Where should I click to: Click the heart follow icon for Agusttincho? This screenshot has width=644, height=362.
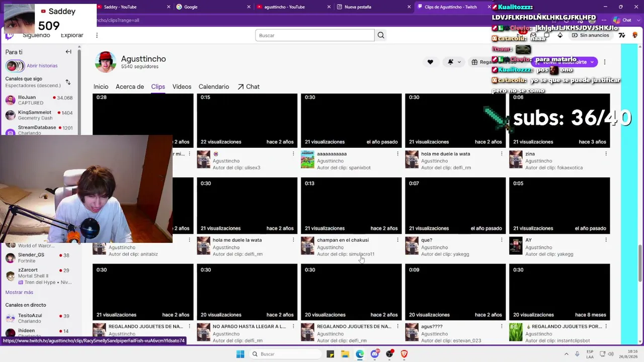coord(430,62)
